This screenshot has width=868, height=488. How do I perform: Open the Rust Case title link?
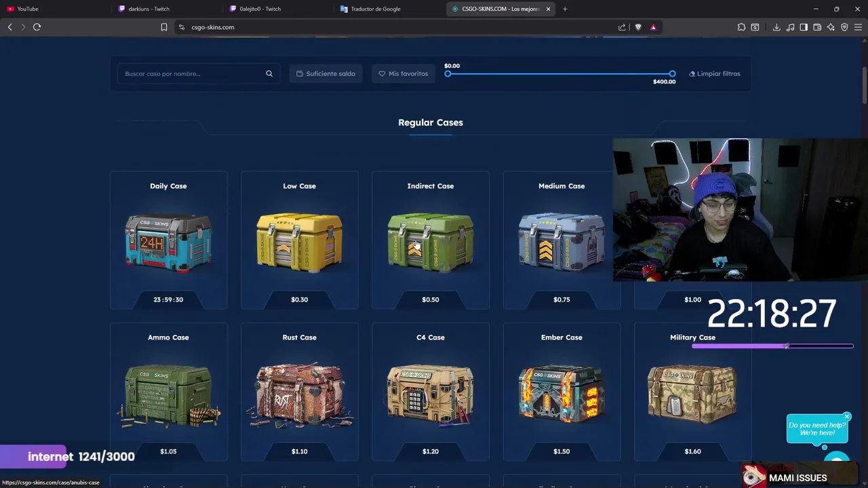[x=299, y=338]
